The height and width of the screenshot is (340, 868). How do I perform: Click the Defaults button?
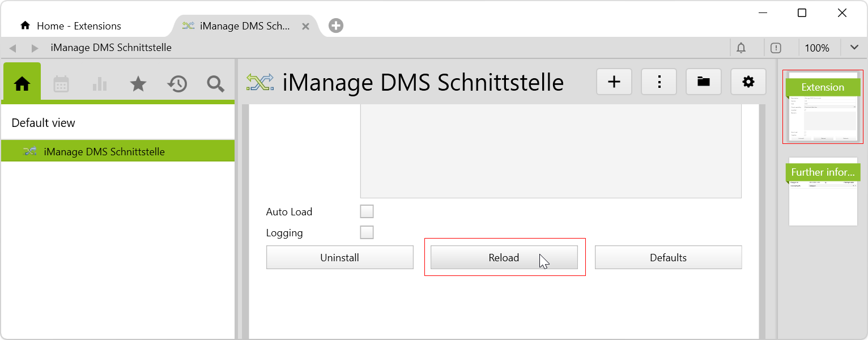click(x=668, y=258)
